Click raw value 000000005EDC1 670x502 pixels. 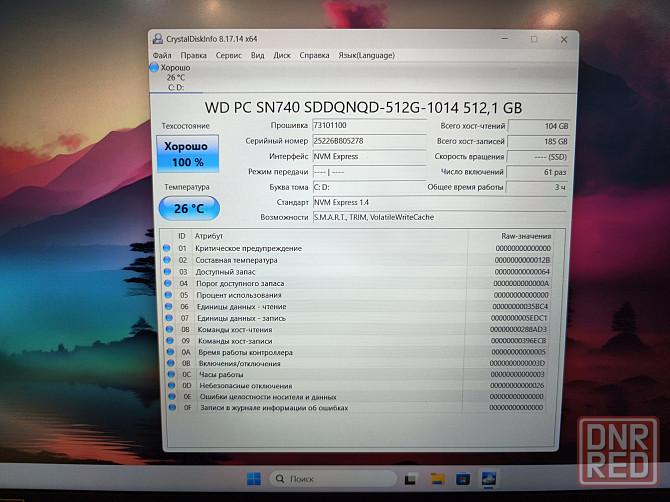tap(519, 318)
